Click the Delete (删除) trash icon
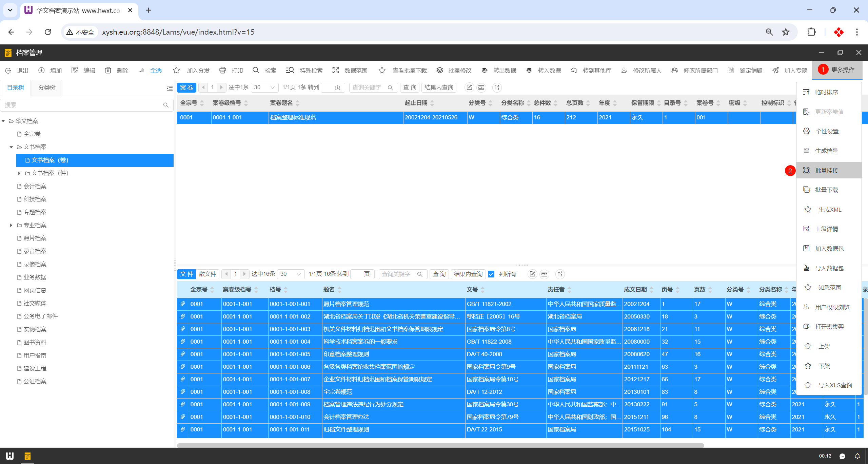This screenshot has width=868, height=464. [108, 70]
